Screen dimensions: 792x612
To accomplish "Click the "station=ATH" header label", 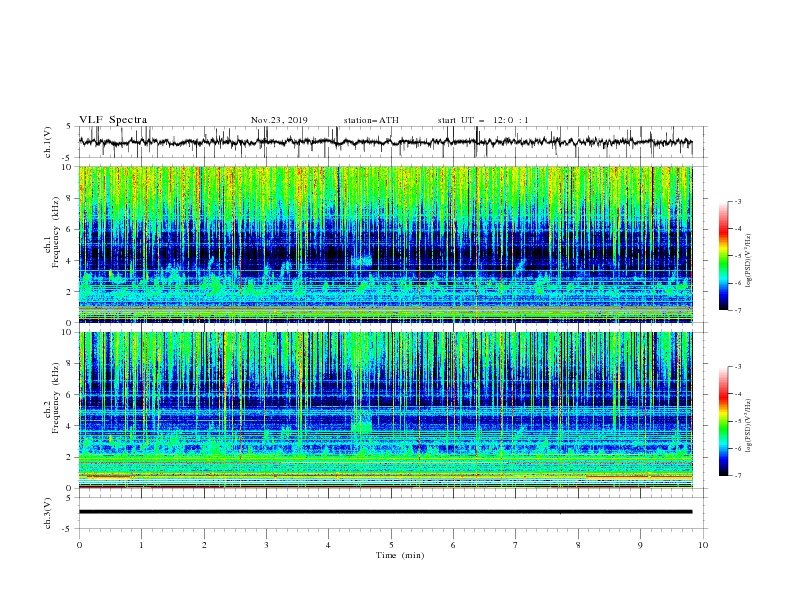I will pyautogui.click(x=371, y=120).
